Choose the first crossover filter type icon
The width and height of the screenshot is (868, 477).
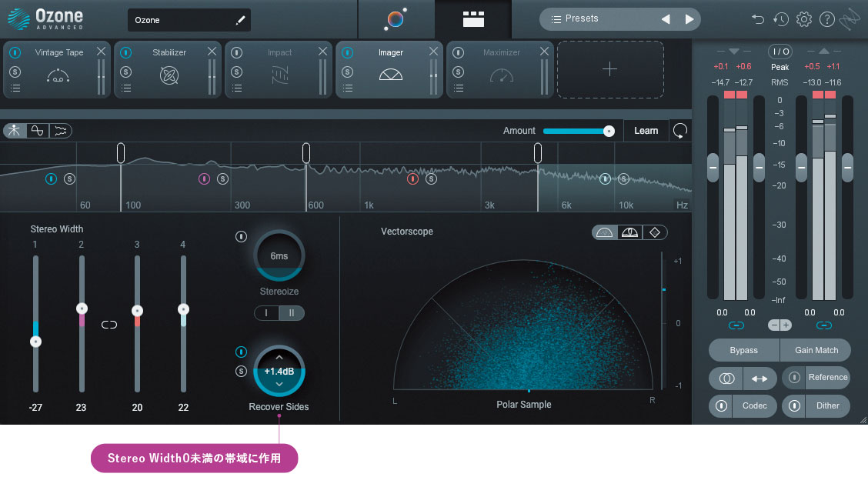click(x=14, y=131)
